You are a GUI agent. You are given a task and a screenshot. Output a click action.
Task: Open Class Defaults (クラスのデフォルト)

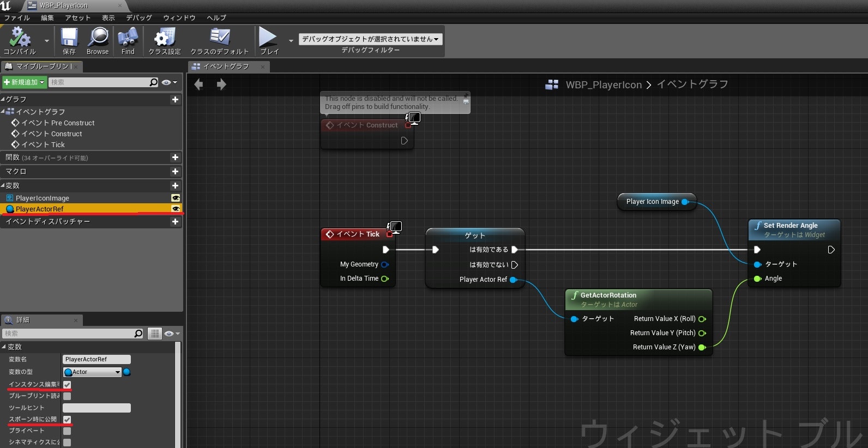219,41
